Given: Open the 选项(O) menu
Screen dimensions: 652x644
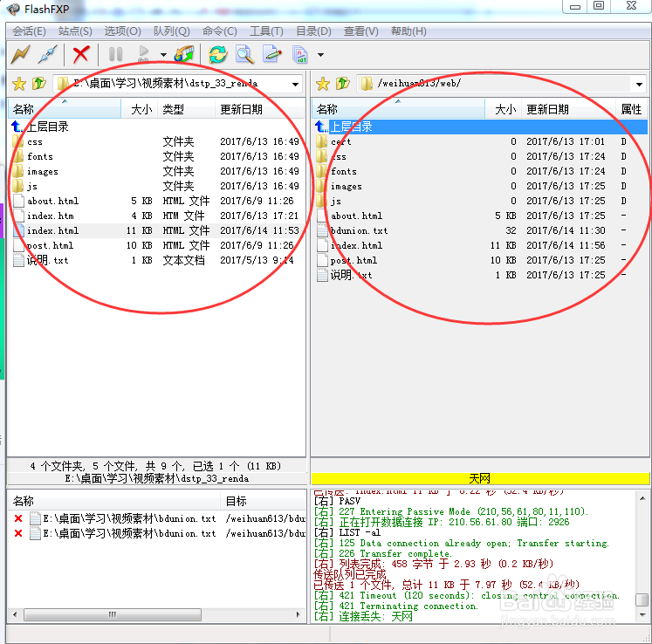Looking at the screenshot, I should pyautogui.click(x=122, y=31).
